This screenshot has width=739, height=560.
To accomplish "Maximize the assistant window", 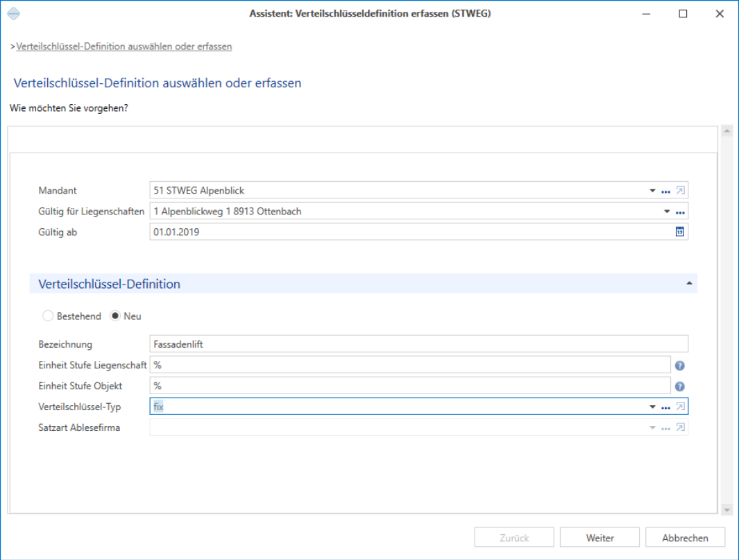I will pos(683,14).
